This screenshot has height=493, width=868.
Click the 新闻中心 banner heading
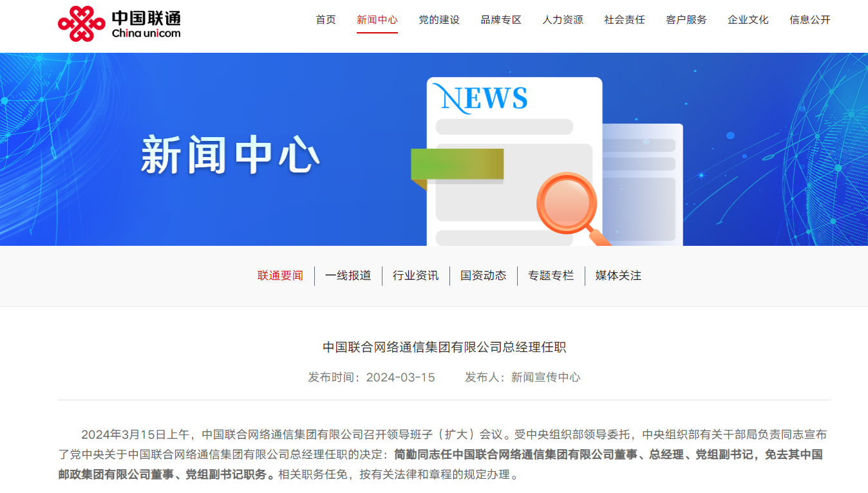point(231,155)
